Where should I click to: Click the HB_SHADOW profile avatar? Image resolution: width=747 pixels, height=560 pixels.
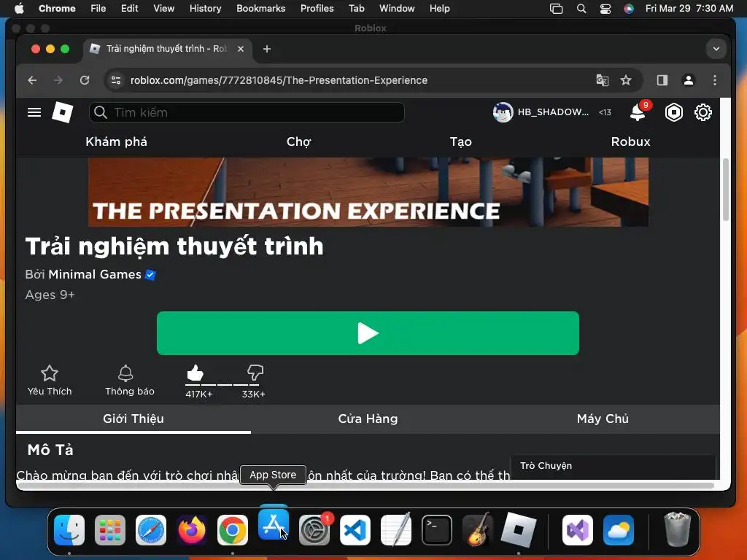[x=503, y=112]
